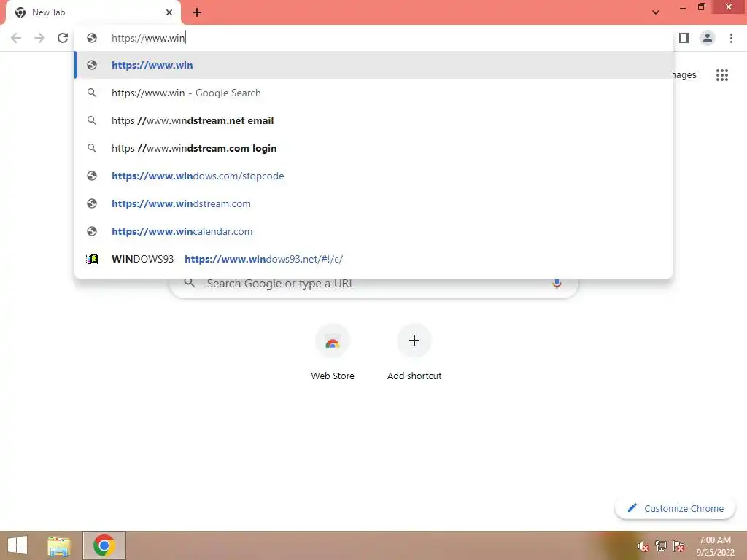The image size is (747, 560).
Task: Reload the page with the refresh icon
Action: pyautogui.click(x=63, y=38)
